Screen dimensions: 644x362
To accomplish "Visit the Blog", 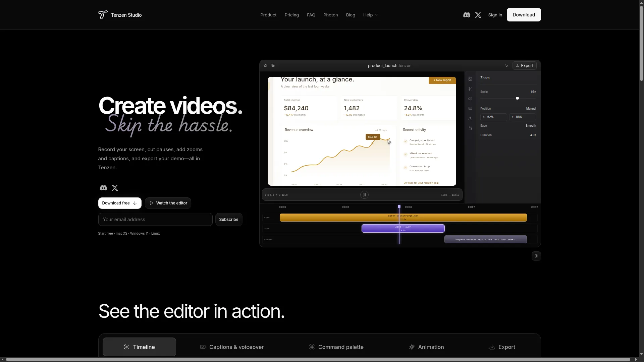I will [351, 15].
